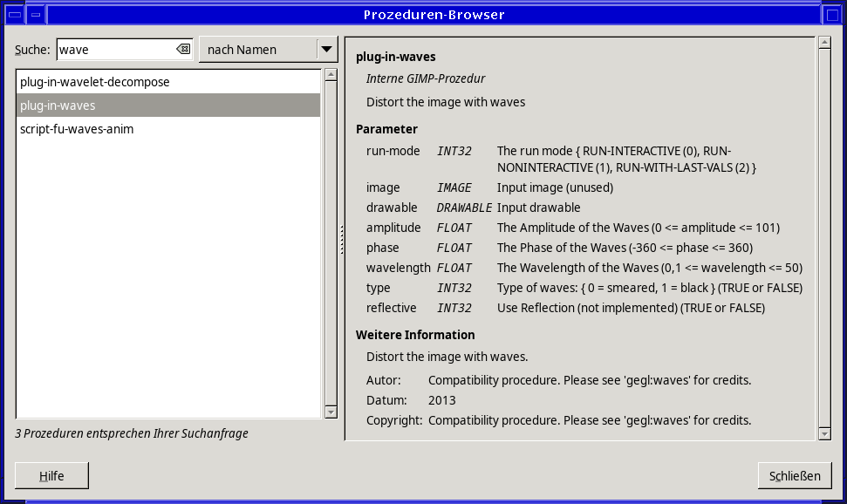This screenshot has height=504, width=847.
Task: Open the 'nach Namen' search type dropdown
Action: pyautogui.click(x=268, y=50)
